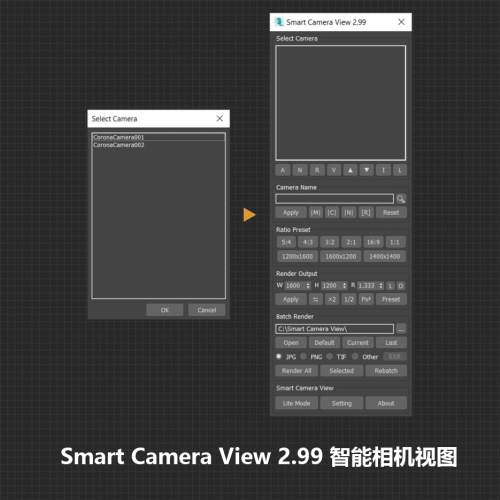Viewport: 500px width, 500px height.
Task: Select the 1:1 ratio preset
Action: coord(395,242)
